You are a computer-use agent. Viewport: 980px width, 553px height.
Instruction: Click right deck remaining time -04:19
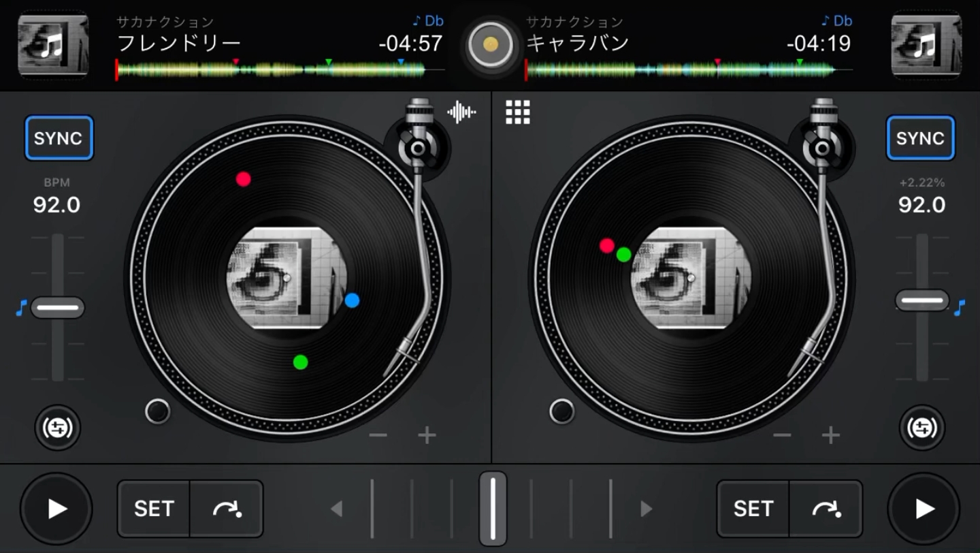coord(819,44)
